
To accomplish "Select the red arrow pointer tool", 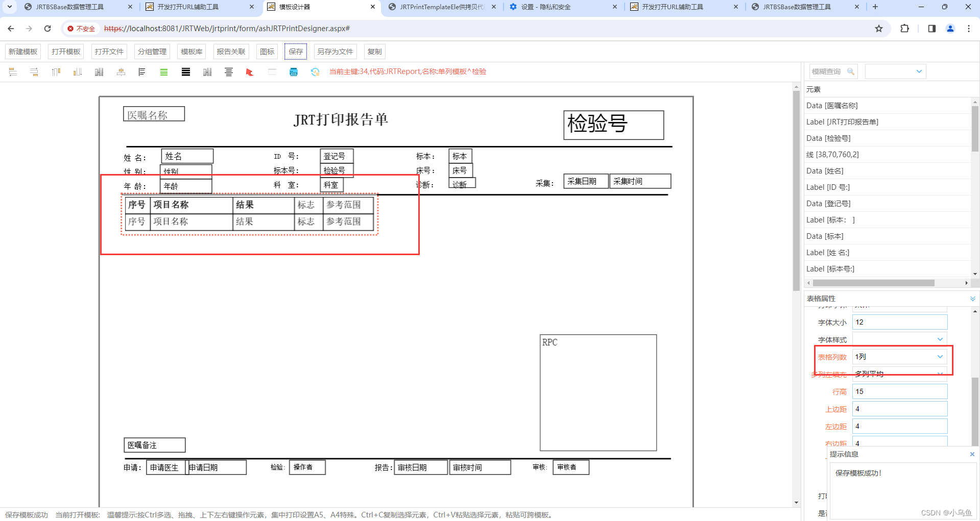I will (250, 72).
